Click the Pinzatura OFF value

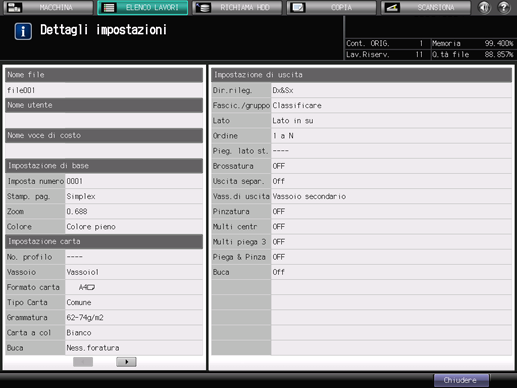tap(278, 211)
